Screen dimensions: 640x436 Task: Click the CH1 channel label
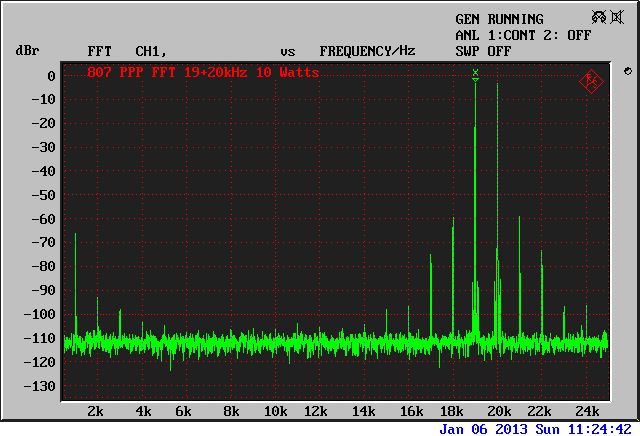click(151, 51)
